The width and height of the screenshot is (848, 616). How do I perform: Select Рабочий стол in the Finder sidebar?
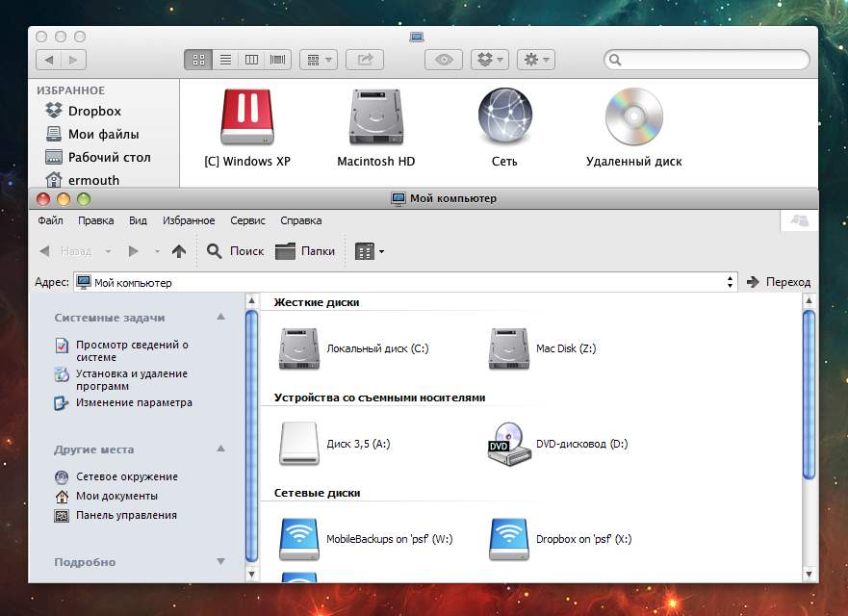(98, 158)
